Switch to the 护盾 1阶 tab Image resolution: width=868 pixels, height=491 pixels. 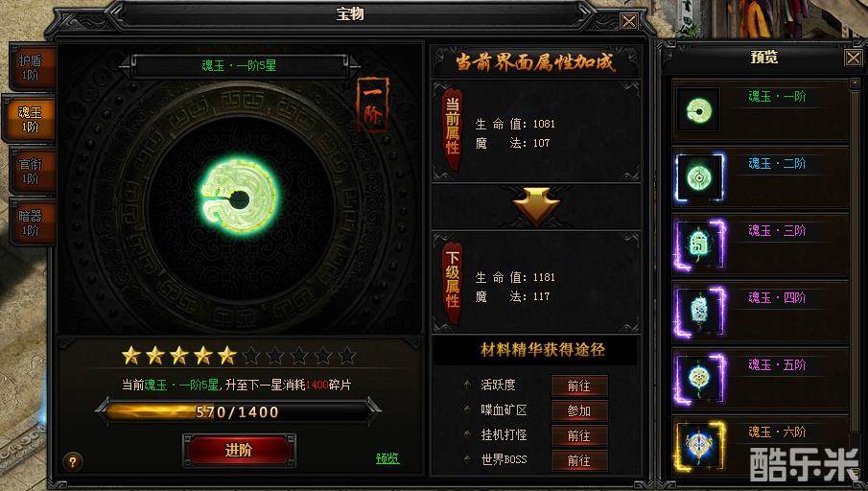31,68
